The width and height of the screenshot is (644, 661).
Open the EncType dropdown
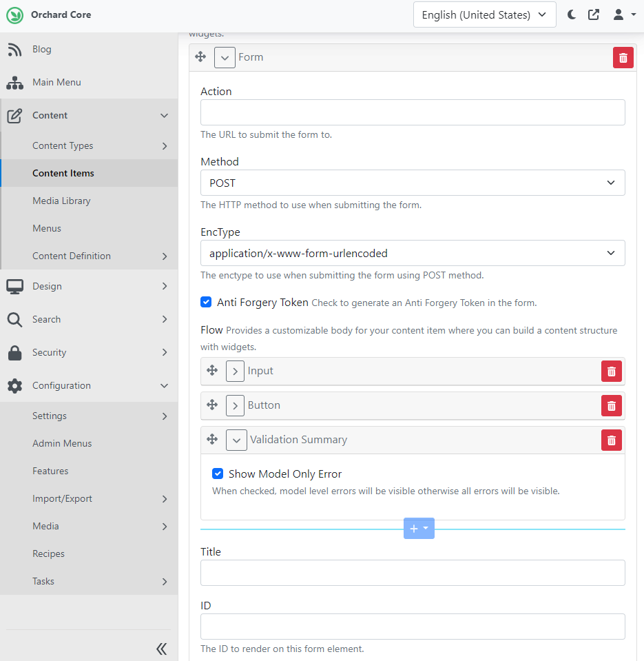tap(413, 254)
